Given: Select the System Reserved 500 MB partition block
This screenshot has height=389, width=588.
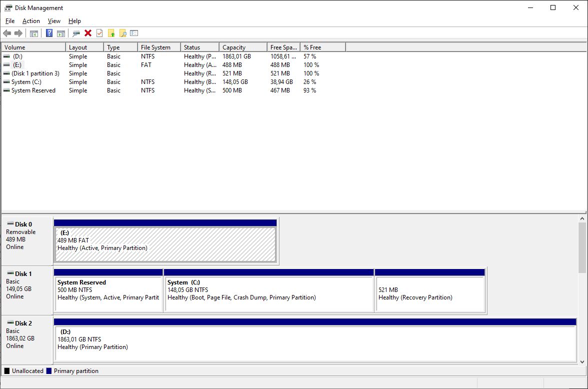Looking at the screenshot, I should tap(109, 293).
